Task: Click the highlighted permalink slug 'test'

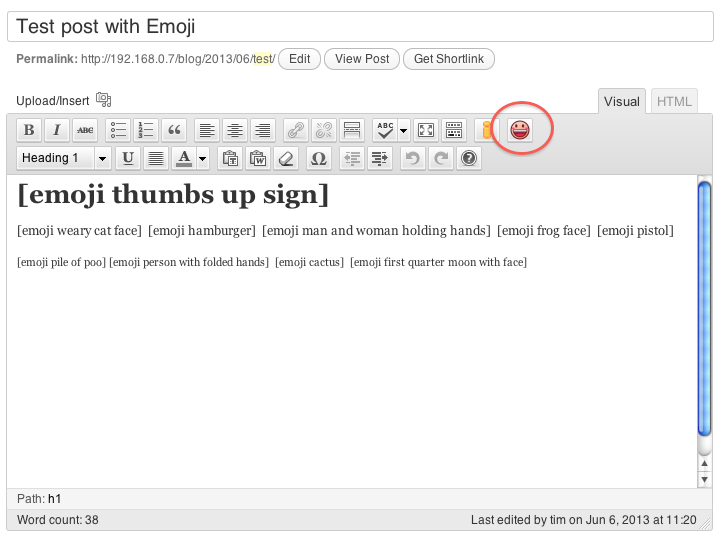Action: 262,59
